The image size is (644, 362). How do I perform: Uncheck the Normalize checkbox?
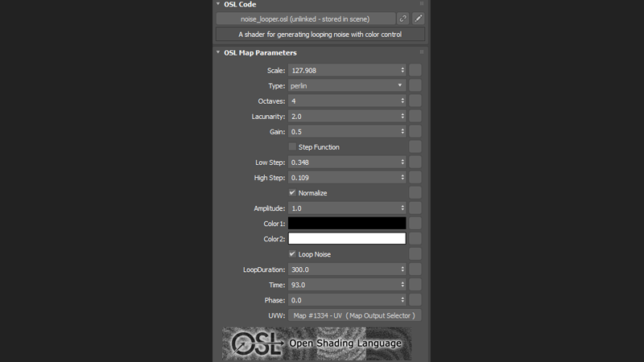[292, 193]
